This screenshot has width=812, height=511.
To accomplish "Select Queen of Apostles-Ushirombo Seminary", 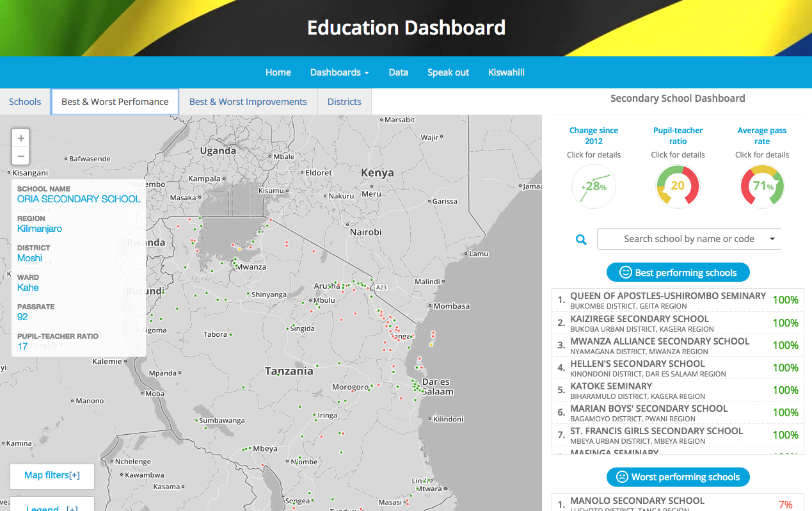I will click(x=678, y=300).
